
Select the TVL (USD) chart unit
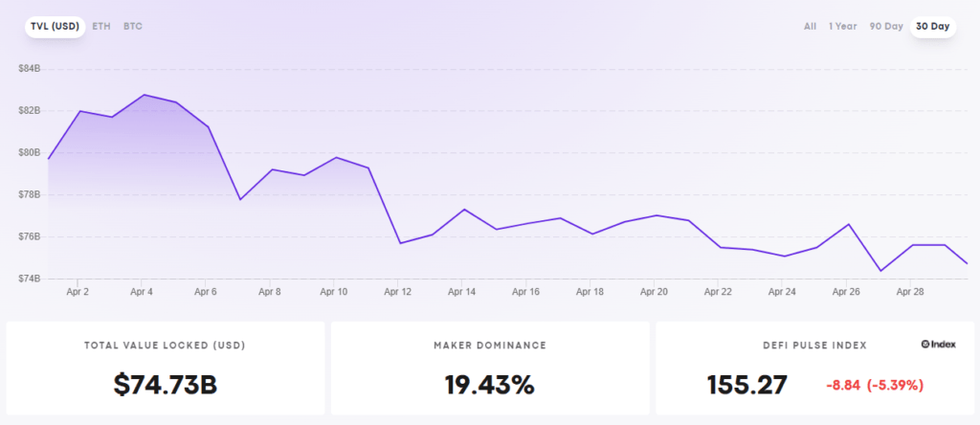(54, 26)
